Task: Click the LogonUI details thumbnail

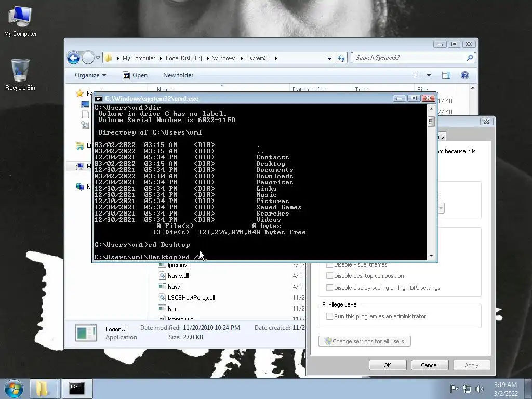Action: pos(86,332)
